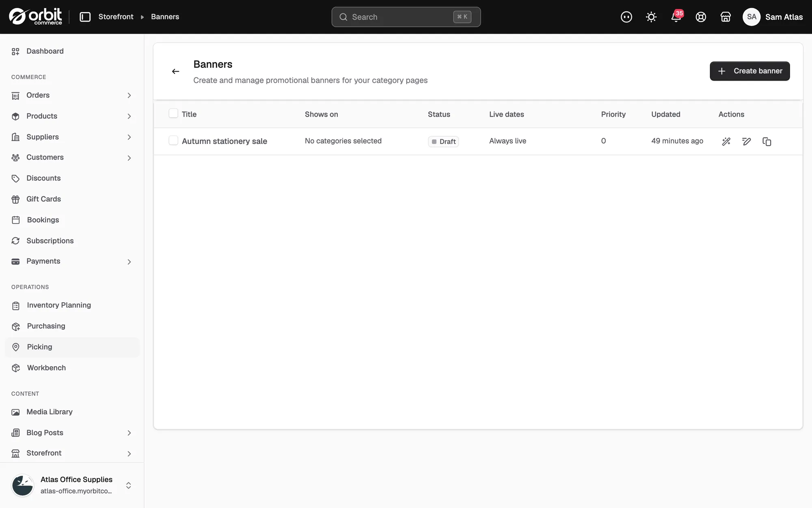Open Subscriptions in the sidebar
Image resolution: width=812 pixels, height=508 pixels.
click(72, 241)
